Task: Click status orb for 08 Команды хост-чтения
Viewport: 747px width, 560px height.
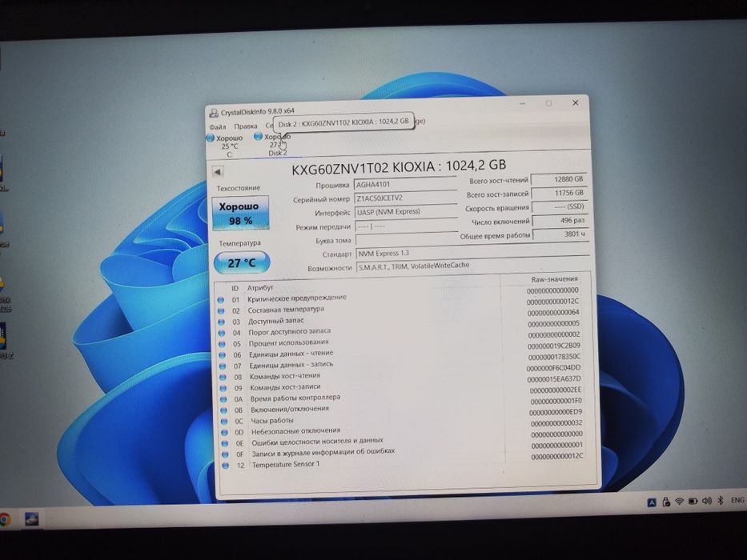Action: pyautogui.click(x=223, y=377)
